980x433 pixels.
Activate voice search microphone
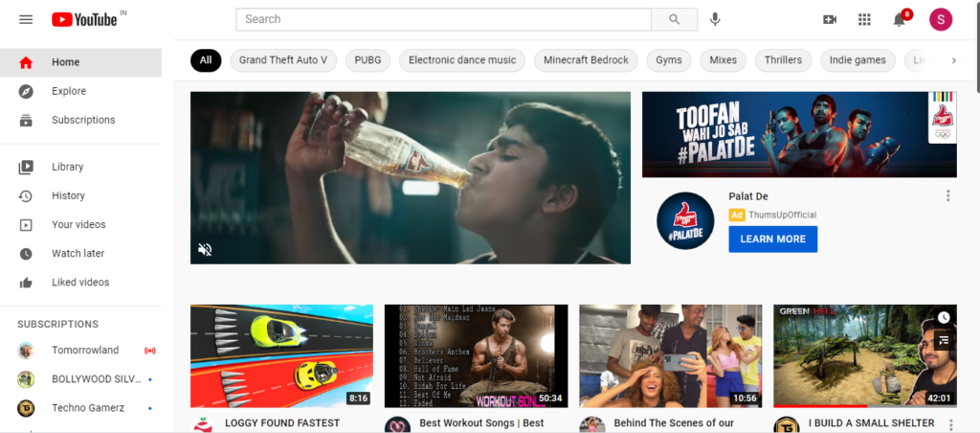[715, 19]
